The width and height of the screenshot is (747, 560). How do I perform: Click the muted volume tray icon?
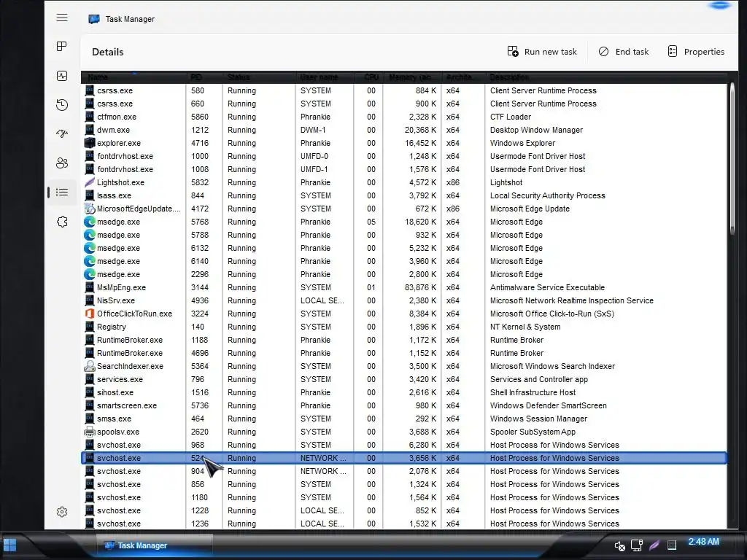pyautogui.click(x=620, y=545)
